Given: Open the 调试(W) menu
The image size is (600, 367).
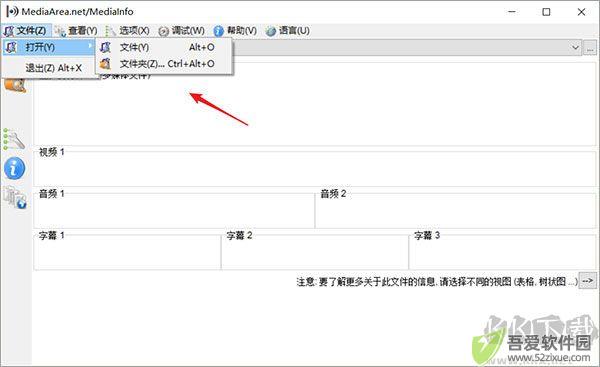Looking at the screenshot, I should coord(181,31).
